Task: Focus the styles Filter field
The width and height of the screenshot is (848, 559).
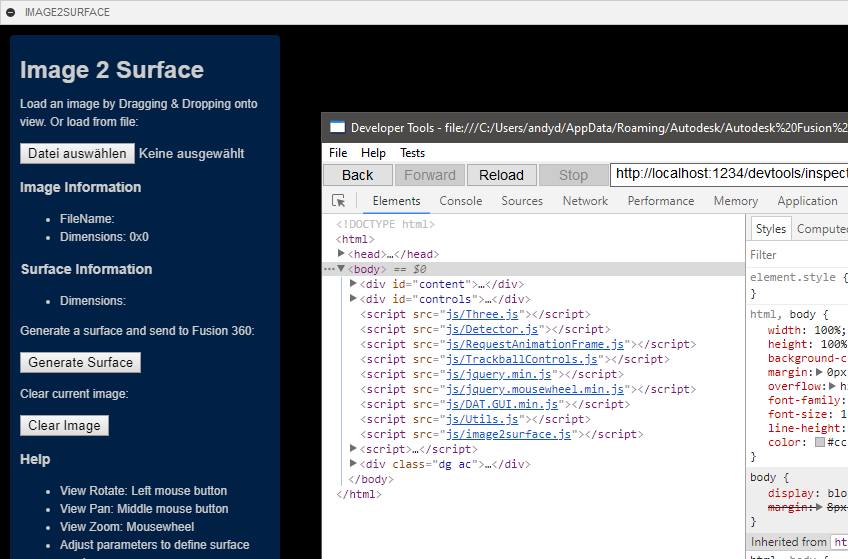Action: (x=797, y=255)
